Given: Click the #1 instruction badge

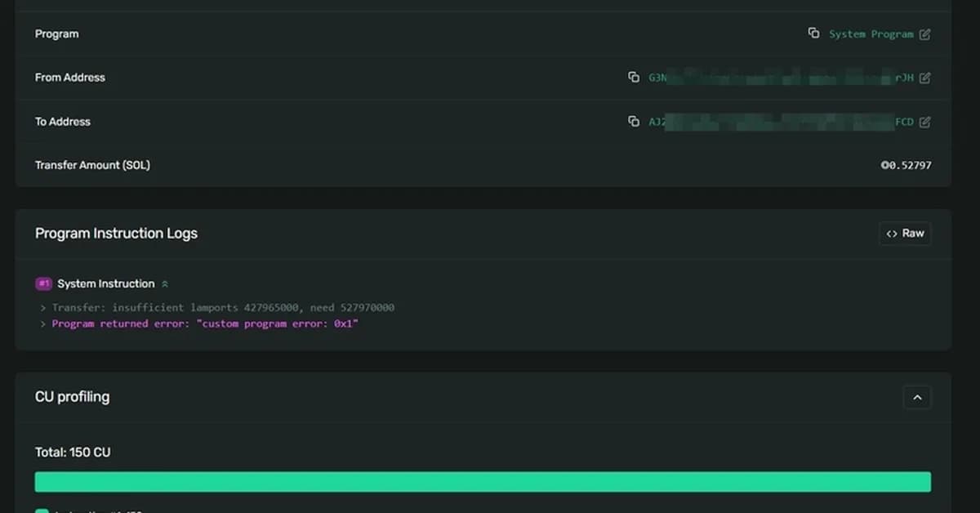Looking at the screenshot, I should click(44, 283).
